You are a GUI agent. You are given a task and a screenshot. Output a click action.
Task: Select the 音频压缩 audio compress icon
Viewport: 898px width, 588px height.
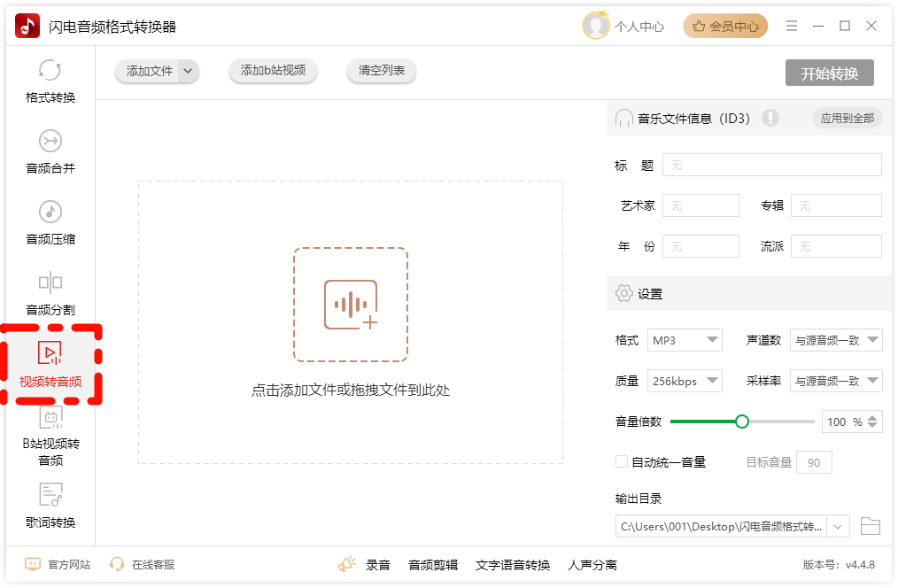(x=50, y=212)
